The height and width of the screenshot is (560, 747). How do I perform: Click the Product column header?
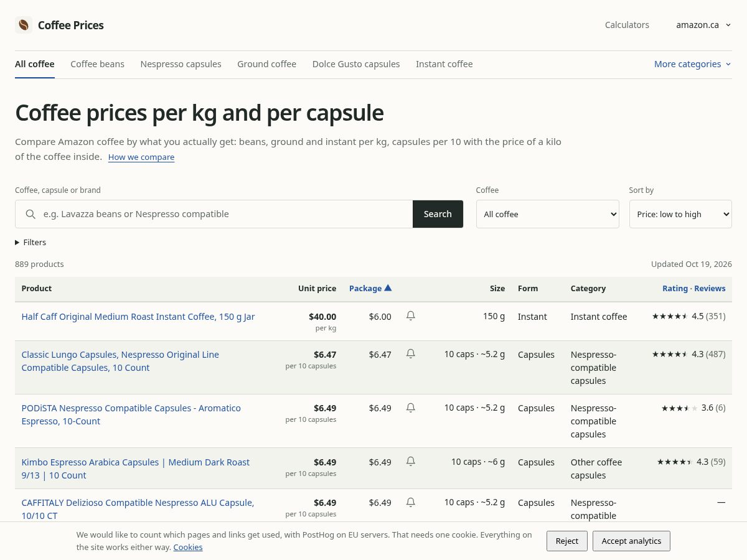coord(37,288)
